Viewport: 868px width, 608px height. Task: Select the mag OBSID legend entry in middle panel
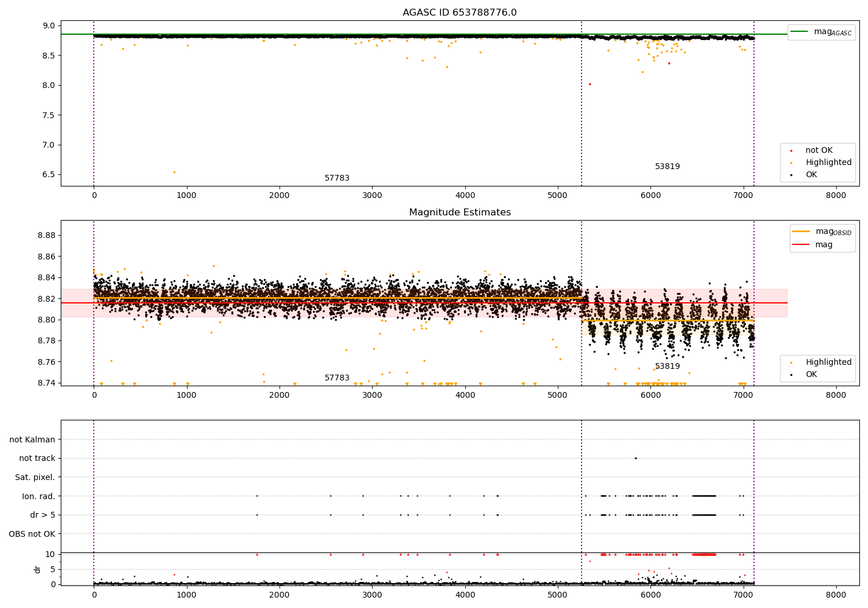(x=822, y=232)
